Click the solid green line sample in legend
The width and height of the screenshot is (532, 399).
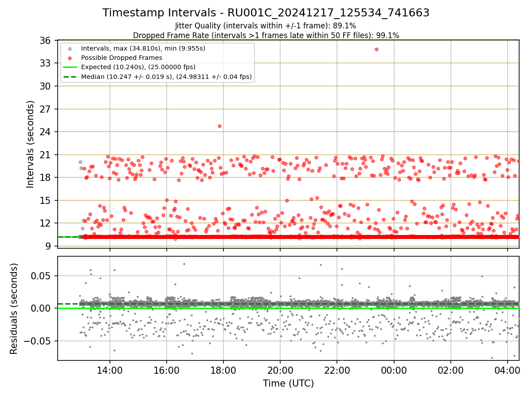click(70, 67)
